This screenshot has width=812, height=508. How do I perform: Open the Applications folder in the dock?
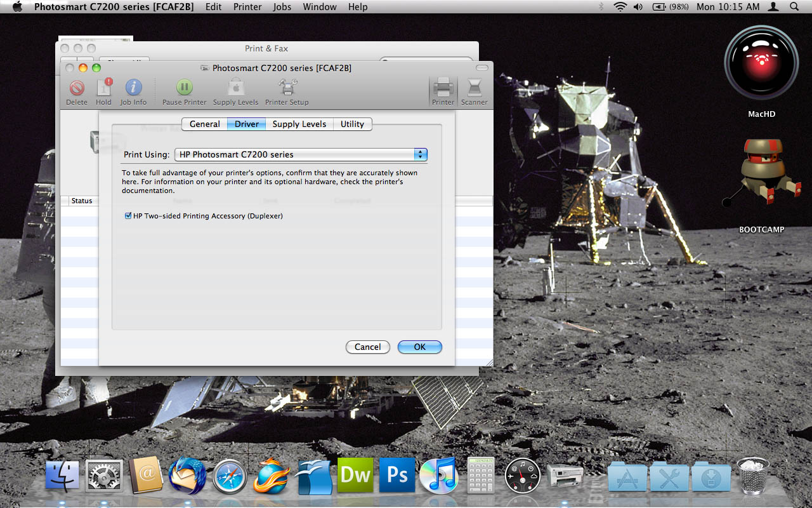(627, 476)
